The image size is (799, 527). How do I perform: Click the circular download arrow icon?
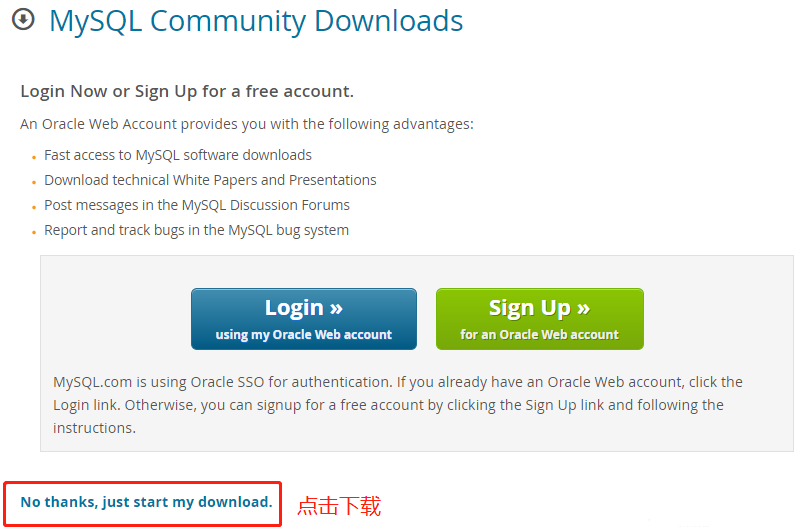(23, 20)
